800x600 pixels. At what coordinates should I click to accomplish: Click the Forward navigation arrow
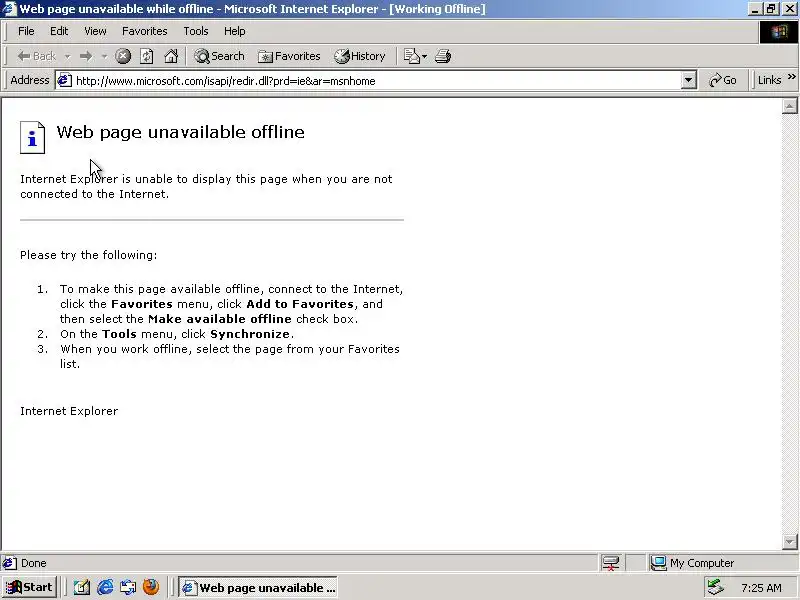coord(86,56)
